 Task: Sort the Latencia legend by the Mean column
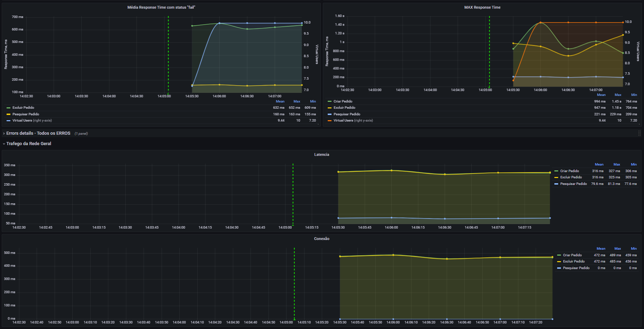[x=599, y=164]
